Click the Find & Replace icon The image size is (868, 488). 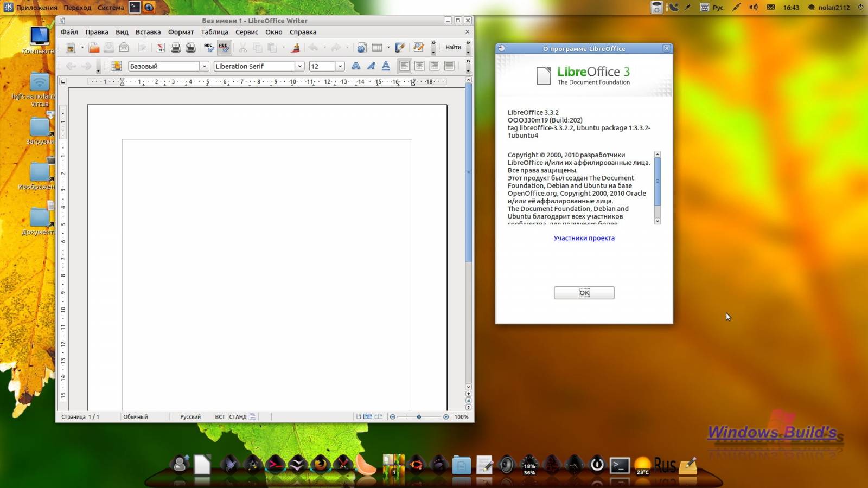(x=418, y=48)
